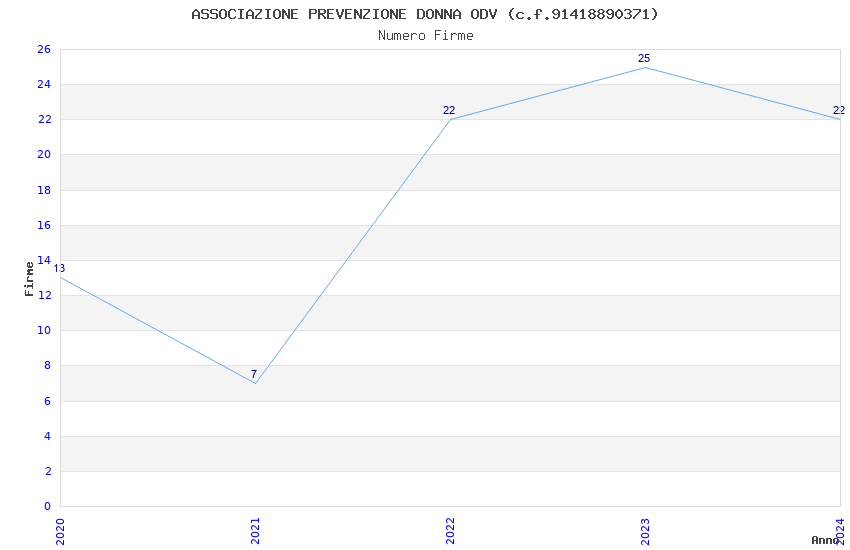Screen dimensions: 850x550
Task: Click the chart title ASSOCIAZIONE PREVENZIONE DONNA ODV
Action: click(425, 14)
